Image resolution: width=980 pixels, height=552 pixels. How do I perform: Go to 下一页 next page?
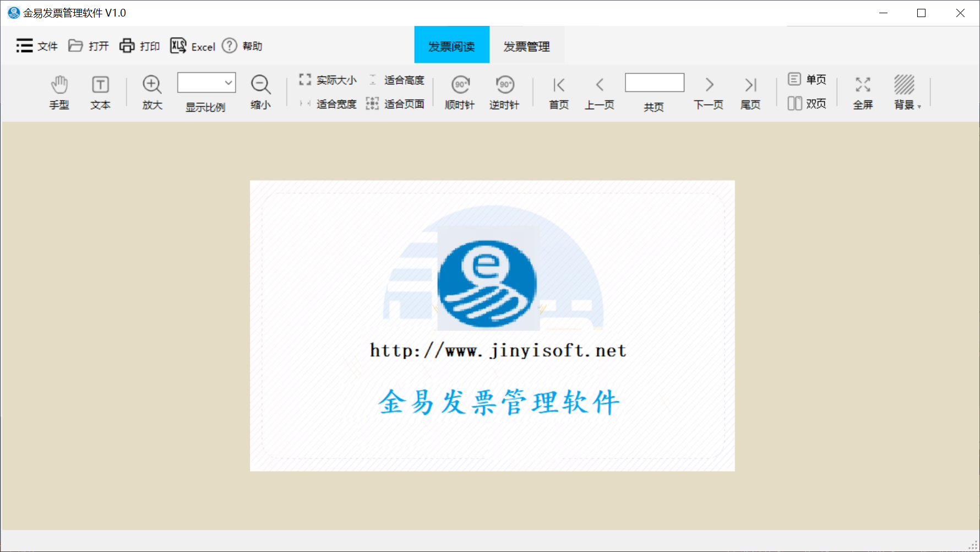coord(709,93)
